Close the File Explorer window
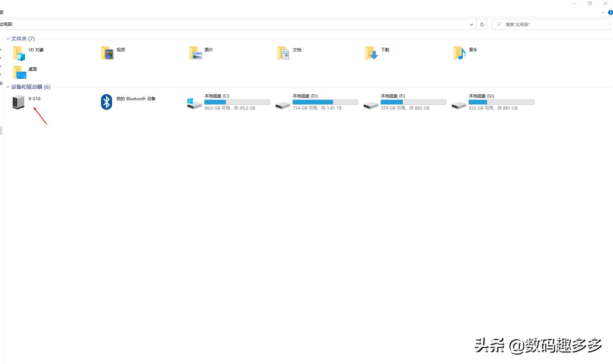Screen dimensions: 613x364 (x=605, y=3)
